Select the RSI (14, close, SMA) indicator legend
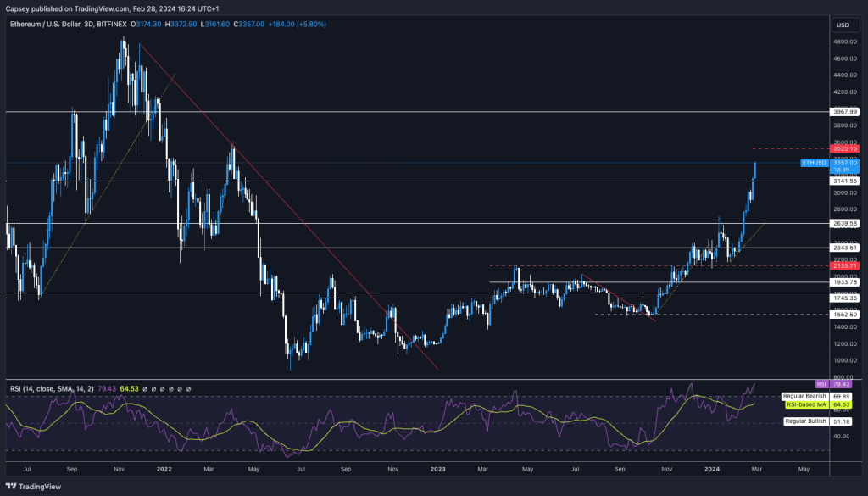 click(53, 389)
